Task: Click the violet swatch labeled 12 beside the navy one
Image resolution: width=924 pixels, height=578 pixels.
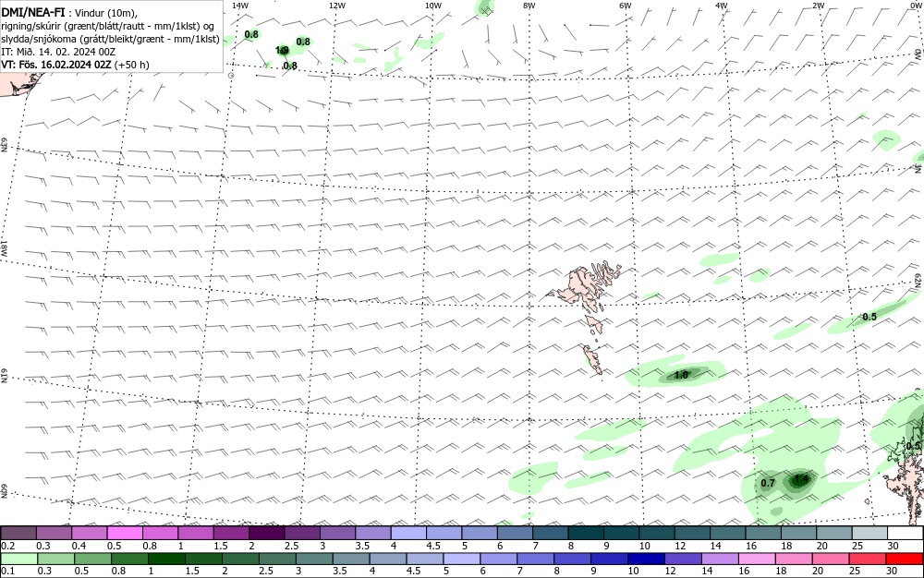Action: 683,559
